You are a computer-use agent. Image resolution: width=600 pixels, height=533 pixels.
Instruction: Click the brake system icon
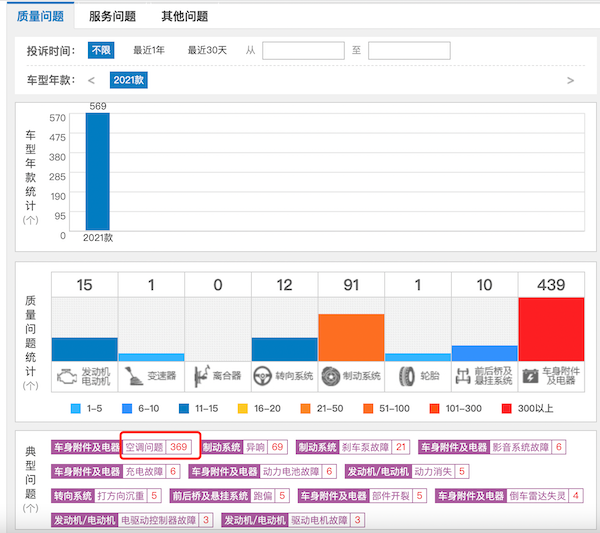tap(332, 376)
